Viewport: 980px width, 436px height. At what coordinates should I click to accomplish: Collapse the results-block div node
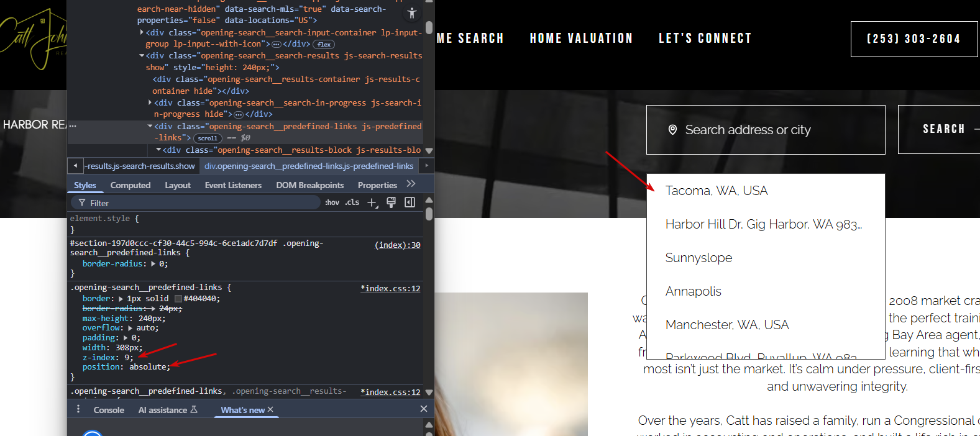pyautogui.click(x=158, y=150)
